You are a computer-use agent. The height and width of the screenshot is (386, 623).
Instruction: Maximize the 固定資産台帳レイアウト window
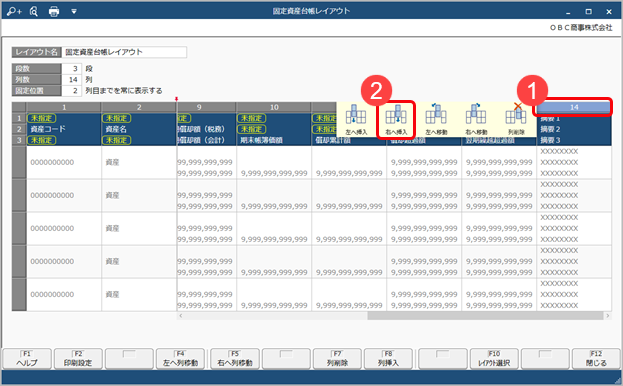click(x=588, y=12)
